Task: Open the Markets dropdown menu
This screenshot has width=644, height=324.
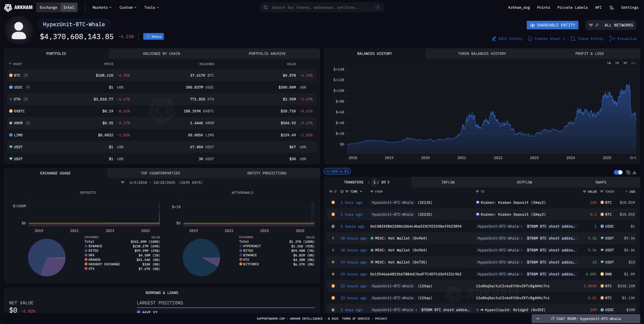Action: pyautogui.click(x=102, y=8)
